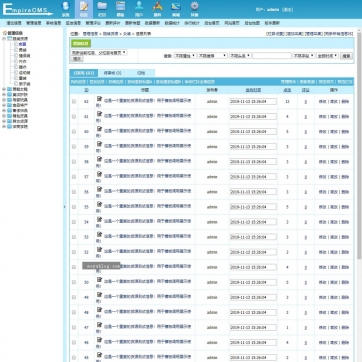Click the edit link in row ID 60
The width and height of the screenshot is (362, 362).
tap(323, 132)
